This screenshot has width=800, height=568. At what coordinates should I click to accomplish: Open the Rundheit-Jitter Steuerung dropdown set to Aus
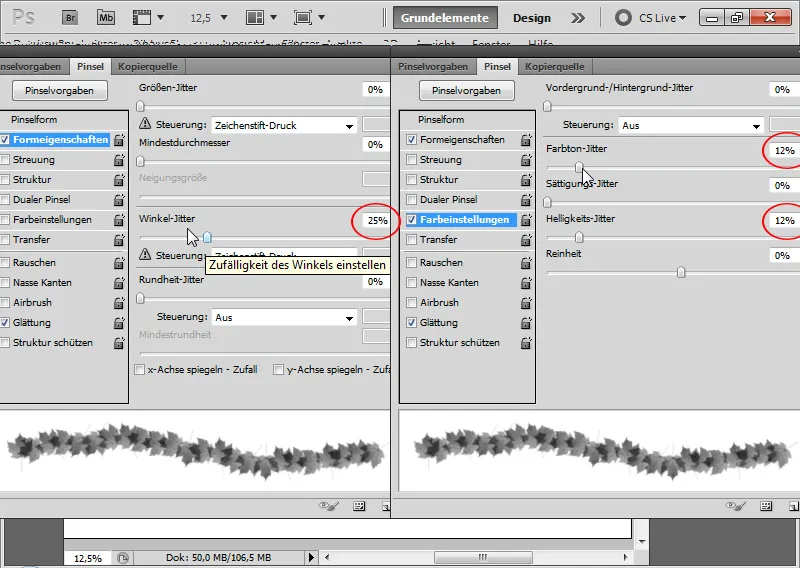284,317
